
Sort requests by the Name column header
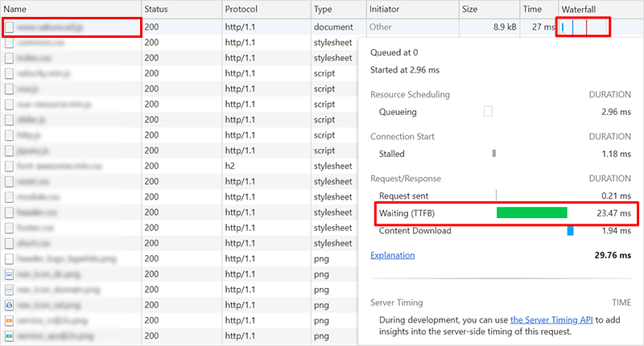tap(14, 9)
